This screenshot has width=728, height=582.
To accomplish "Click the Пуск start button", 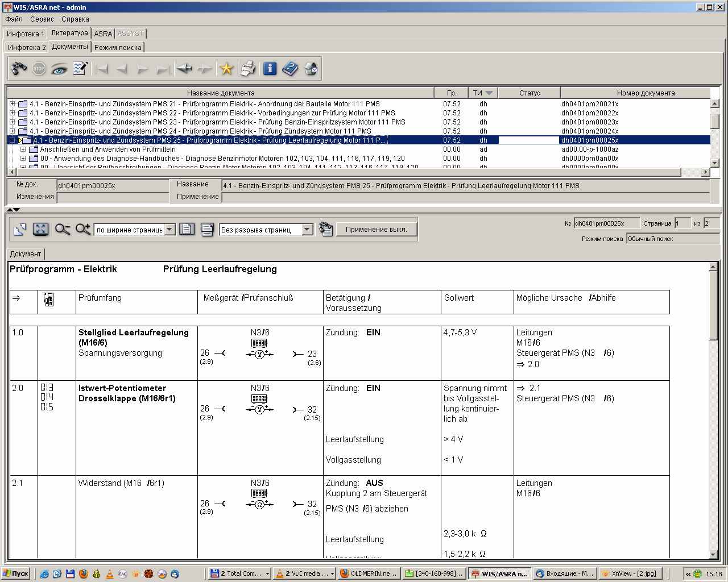I will [x=15, y=573].
